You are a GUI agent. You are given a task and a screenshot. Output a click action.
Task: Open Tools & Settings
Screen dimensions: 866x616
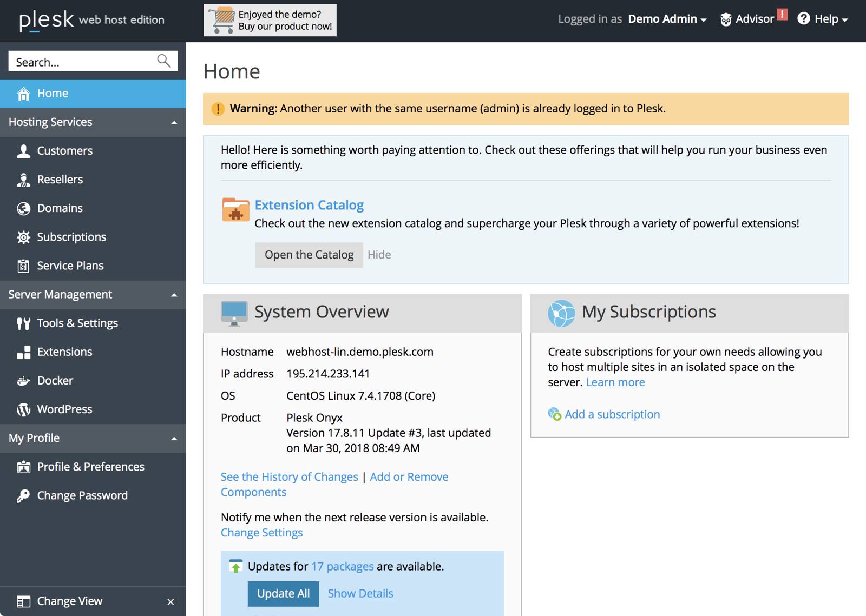point(77,323)
